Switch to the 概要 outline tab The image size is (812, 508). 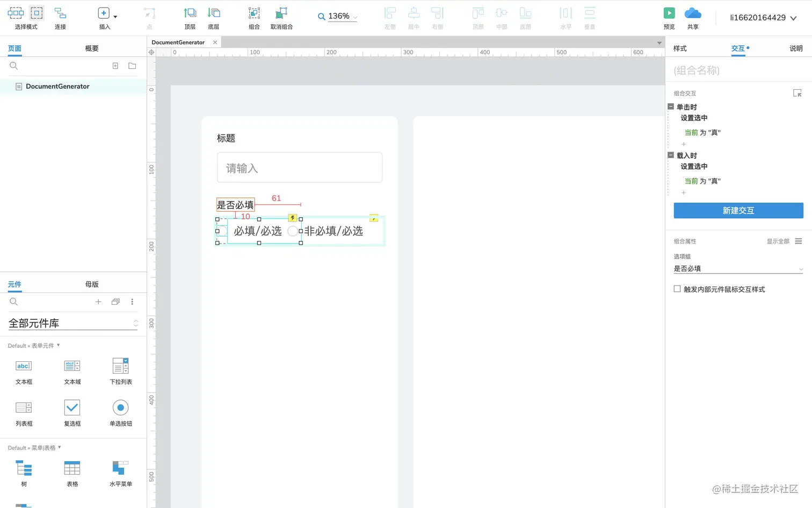click(92, 48)
